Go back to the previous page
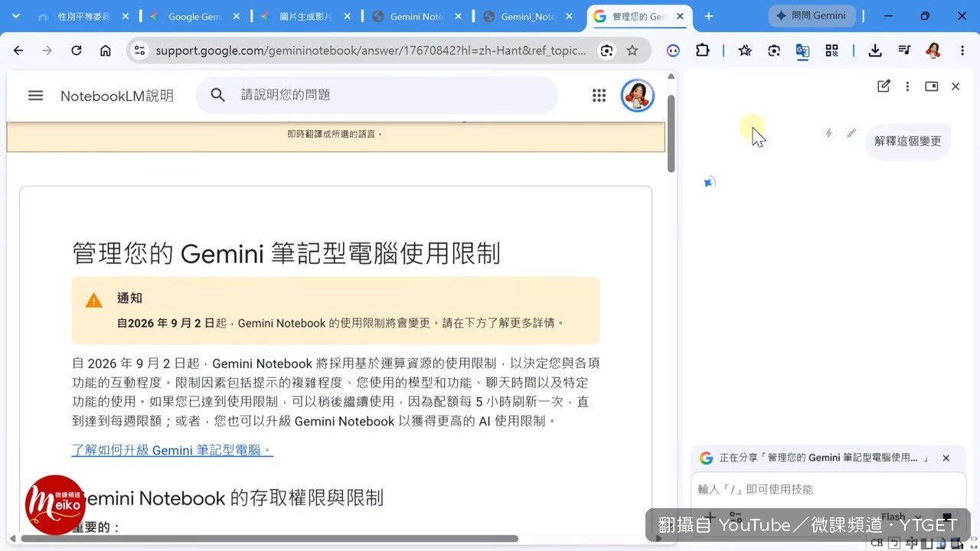The width and height of the screenshot is (980, 551). pyautogui.click(x=18, y=51)
